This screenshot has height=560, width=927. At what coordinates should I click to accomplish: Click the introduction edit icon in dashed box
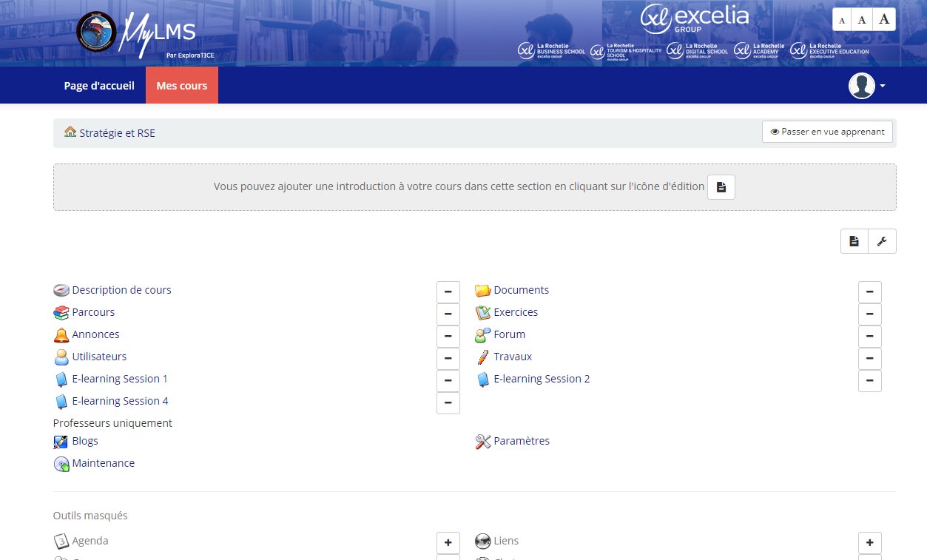(721, 187)
